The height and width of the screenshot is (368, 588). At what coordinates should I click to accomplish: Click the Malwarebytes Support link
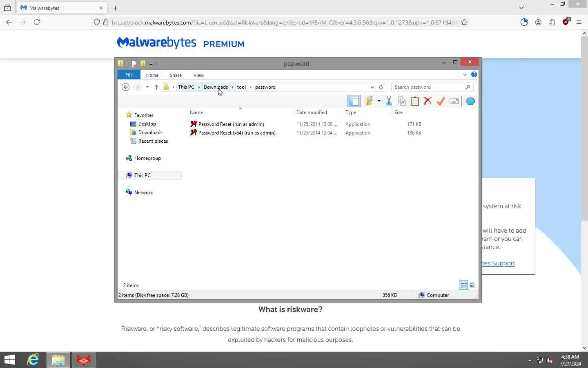[x=498, y=263]
